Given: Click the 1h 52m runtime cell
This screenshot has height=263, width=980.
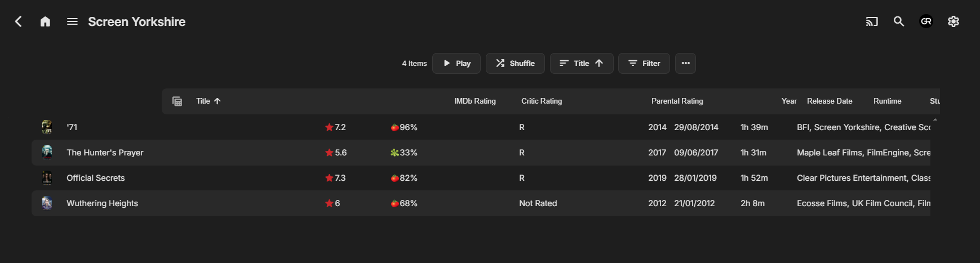Looking at the screenshot, I should click(x=754, y=178).
